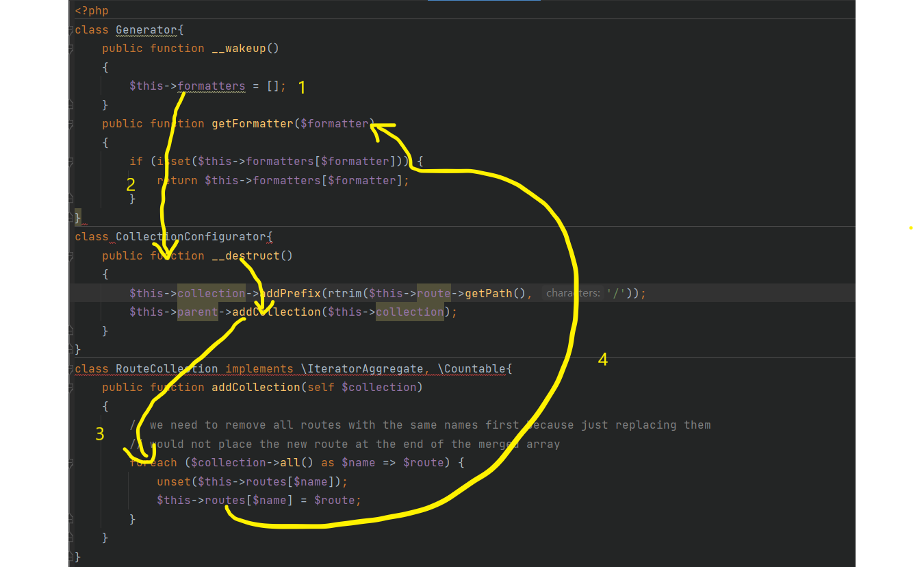Click $route at the end of the assignment
The width and height of the screenshot is (924, 567).
(x=335, y=500)
